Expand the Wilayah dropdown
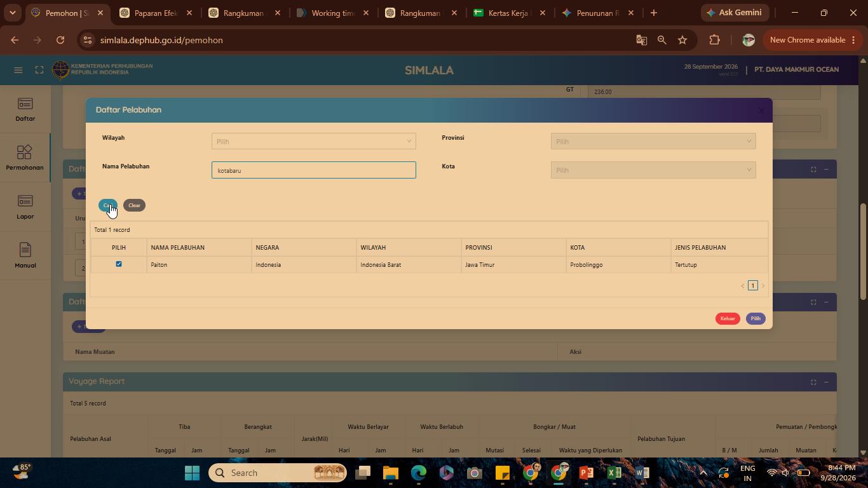868x488 pixels. [314, 141]
